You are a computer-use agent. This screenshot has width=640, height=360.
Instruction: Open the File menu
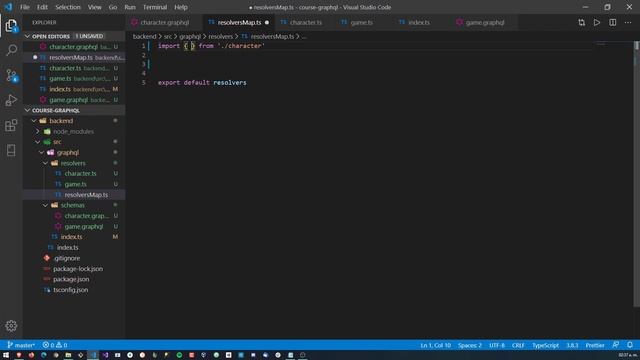25,7
